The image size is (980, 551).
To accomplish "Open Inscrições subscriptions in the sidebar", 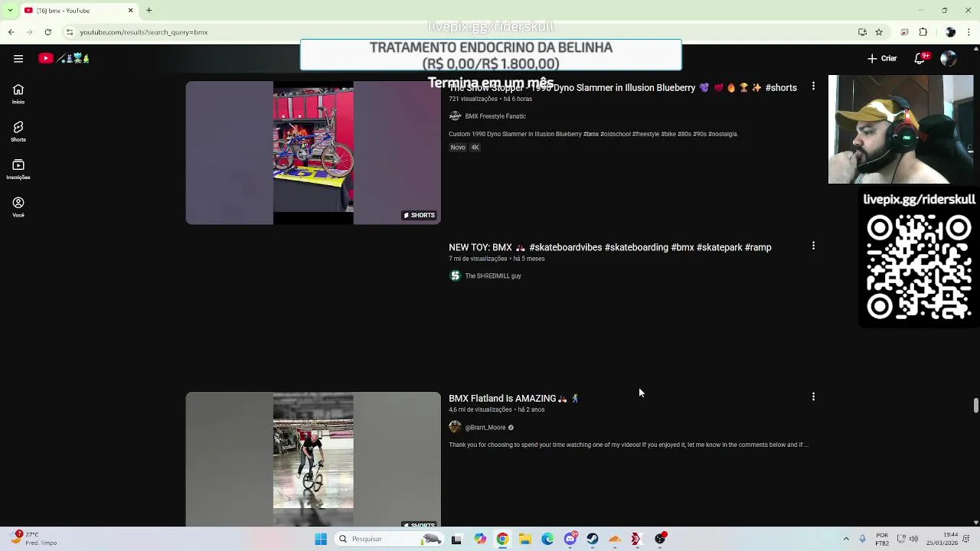I will (18, 170).
